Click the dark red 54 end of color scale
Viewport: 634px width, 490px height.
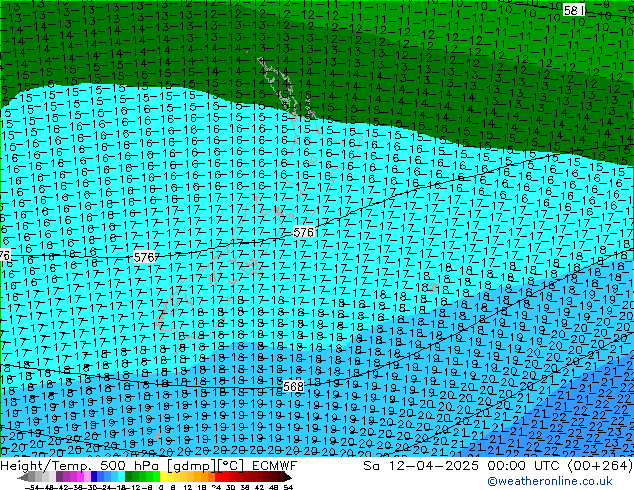coord(288,478)
